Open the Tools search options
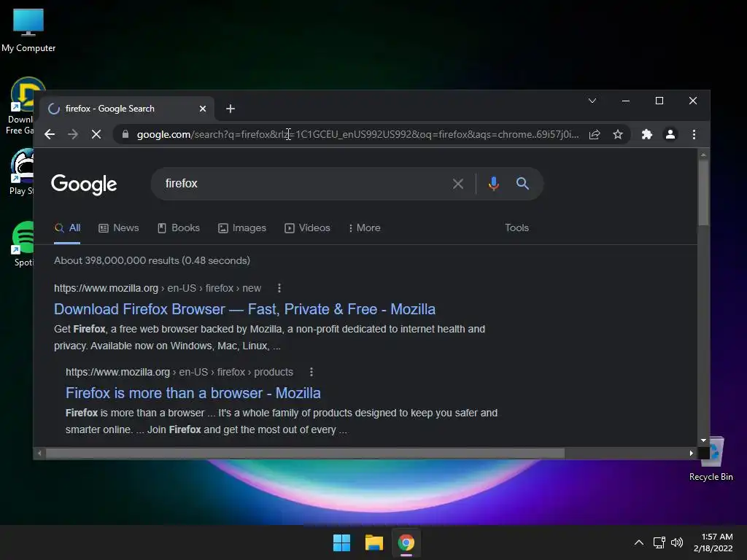This screenshot has height=560, width=747. 517,227
